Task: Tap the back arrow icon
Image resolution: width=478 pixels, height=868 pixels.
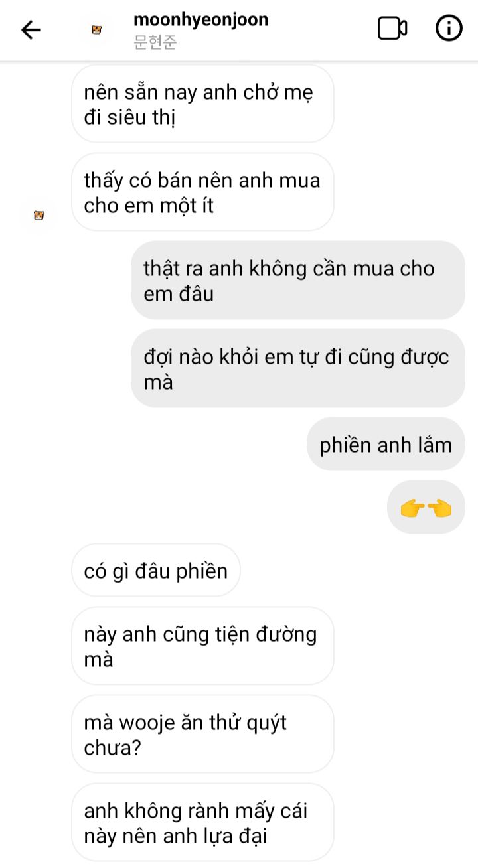Action: (31, 30)
